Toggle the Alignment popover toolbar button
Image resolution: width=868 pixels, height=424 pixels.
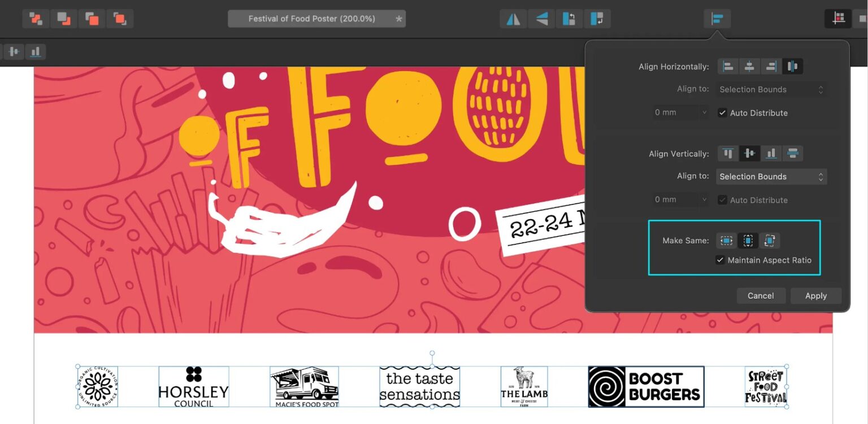coord(717,19)
